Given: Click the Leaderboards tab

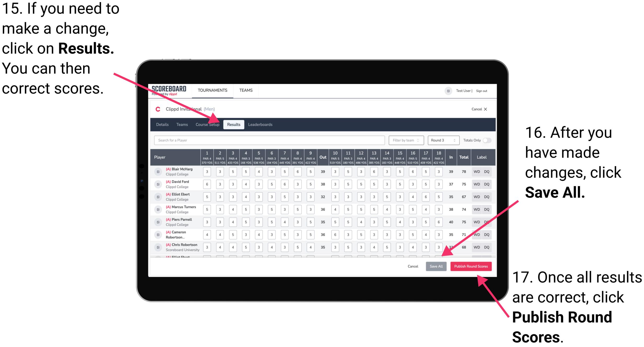Looking at the screenshot, I should (x=261, y=124).
